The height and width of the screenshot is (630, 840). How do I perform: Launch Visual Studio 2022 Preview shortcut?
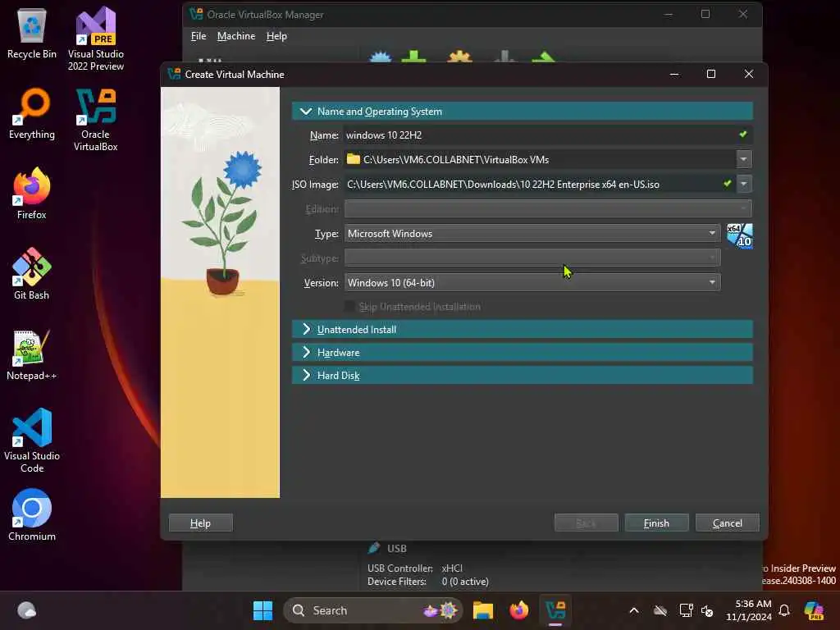coord(96,39)
